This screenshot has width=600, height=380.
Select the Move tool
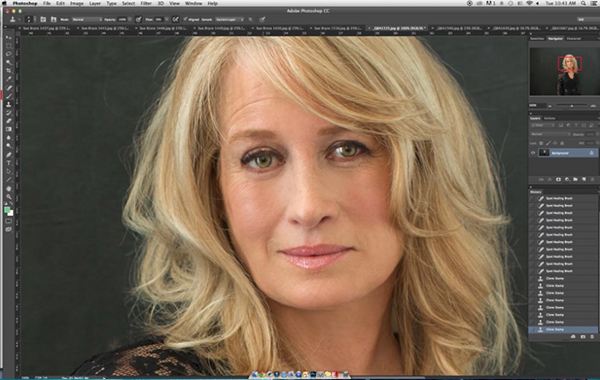[8, 38]
